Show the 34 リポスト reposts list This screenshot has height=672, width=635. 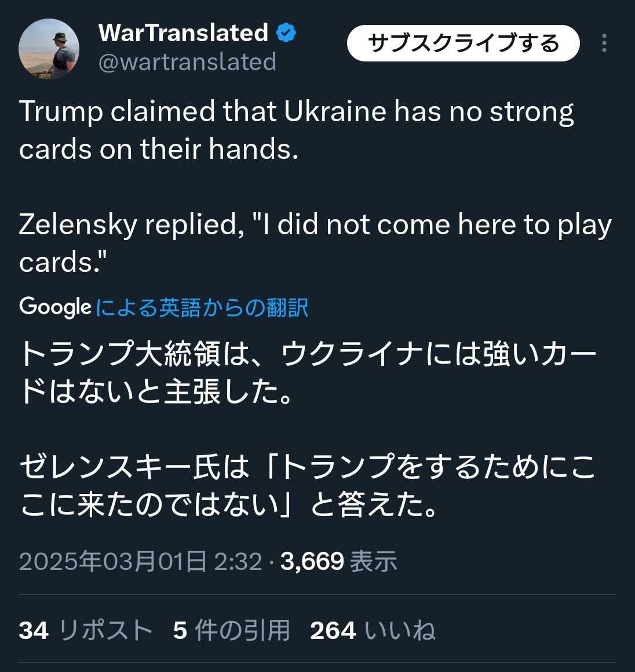86,630
